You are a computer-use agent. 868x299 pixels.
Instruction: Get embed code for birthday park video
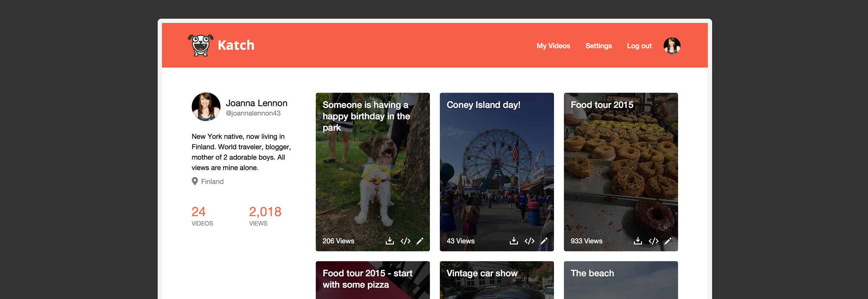[x=405, y=241]
